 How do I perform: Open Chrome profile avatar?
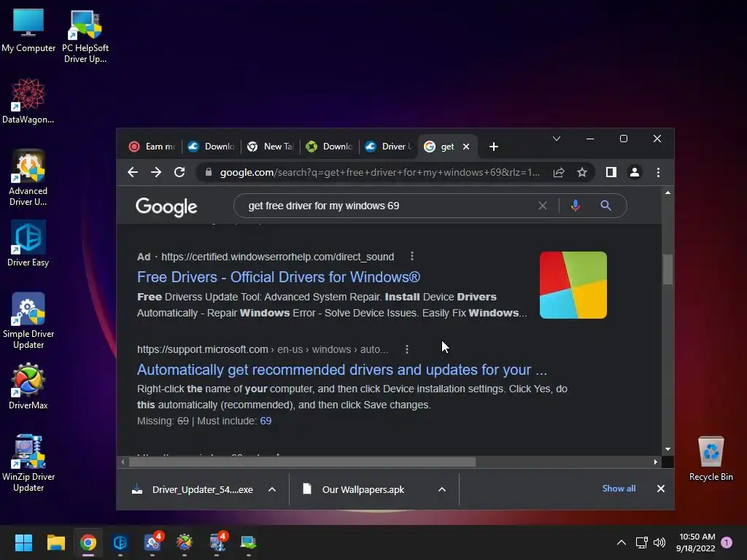(634, 172)
